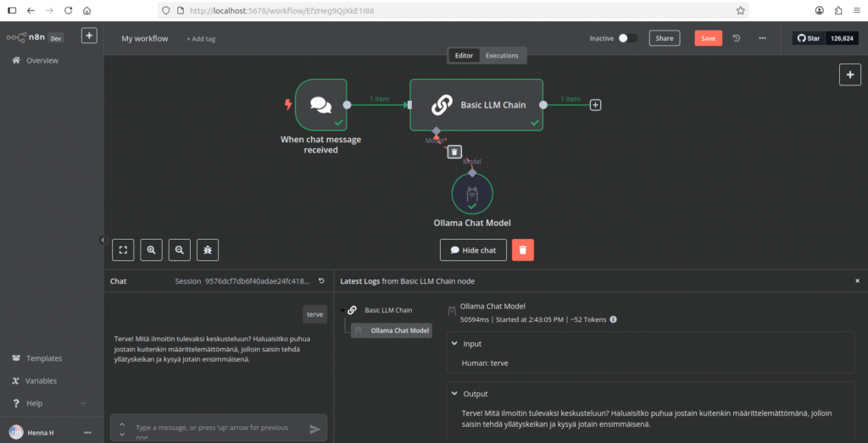This screenshot has width=868, height=443.
Task: Switch to the Executions tab
Action: coord(502,56)
